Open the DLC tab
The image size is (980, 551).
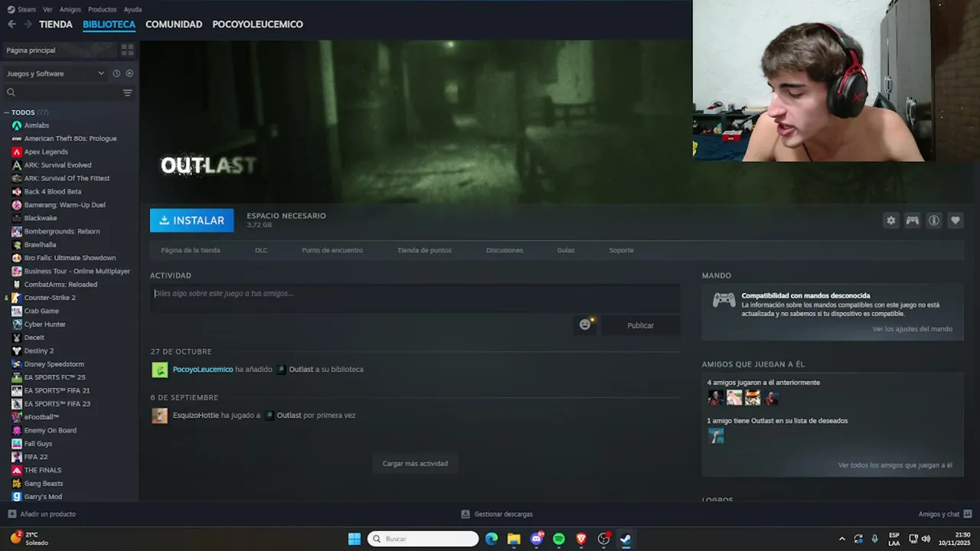[x=261, y=250]
